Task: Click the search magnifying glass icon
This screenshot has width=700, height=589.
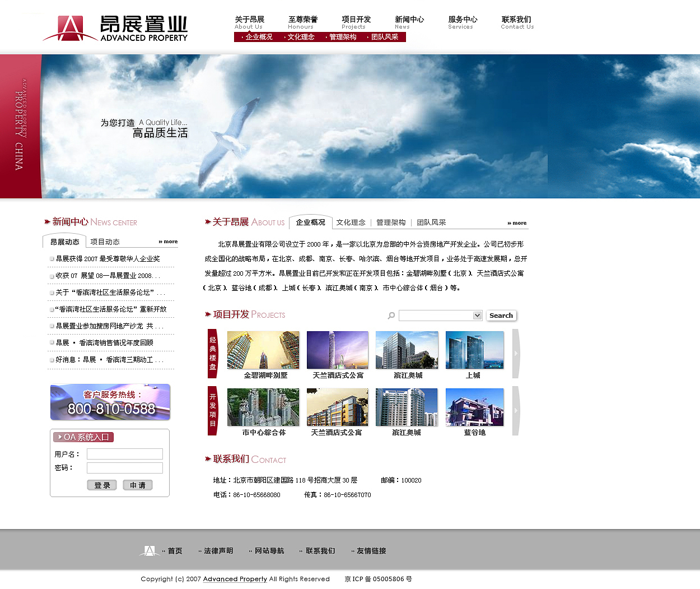Action: (391, 316)
